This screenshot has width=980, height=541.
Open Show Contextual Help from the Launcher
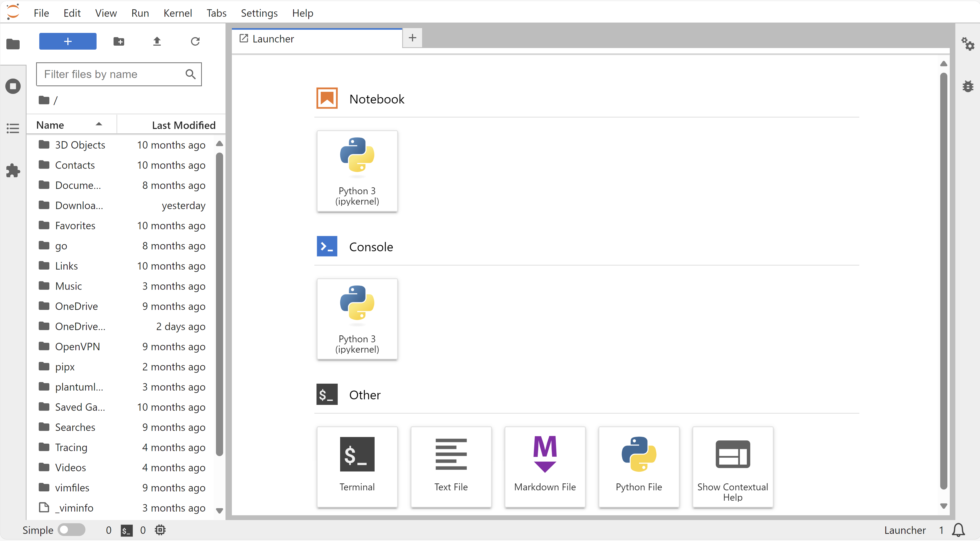point(732,467)
